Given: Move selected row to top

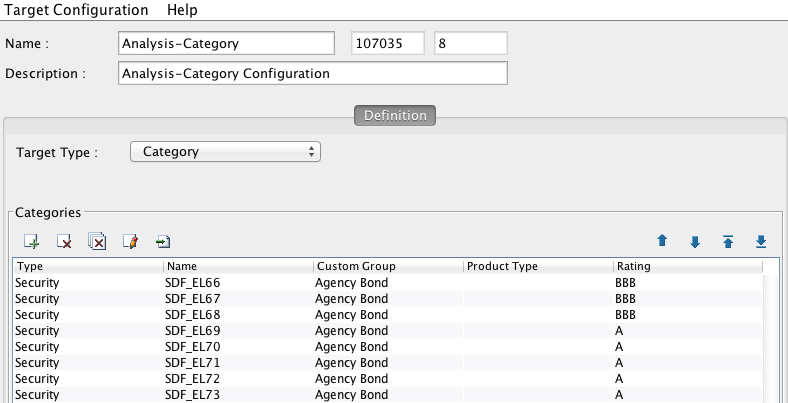Looking at the screenshot, I should click(x=728, y=242).
